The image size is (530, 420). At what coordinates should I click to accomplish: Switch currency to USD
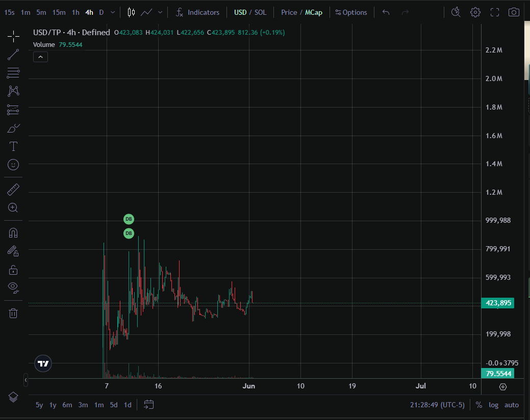point(240,13)
